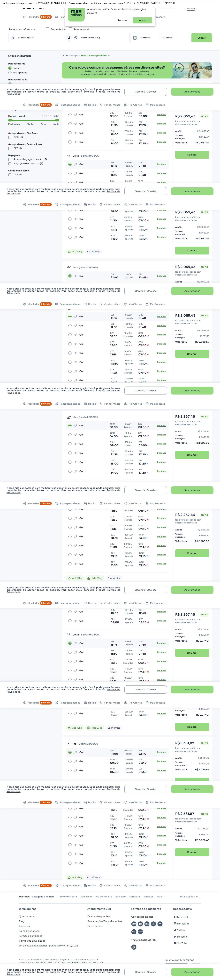Open the Mais baratos primeiro sort dropdown
The width and height of the screenshot is (220, 980).
tap(95, 56)
